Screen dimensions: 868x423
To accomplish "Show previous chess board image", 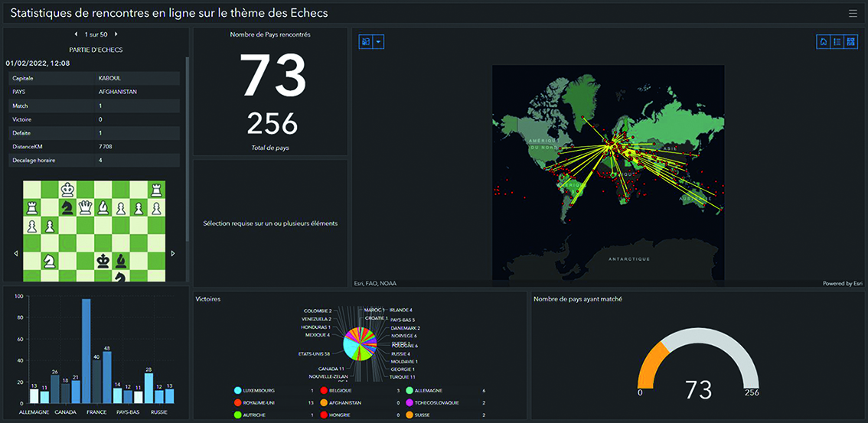I will click(x=16, y=253).
